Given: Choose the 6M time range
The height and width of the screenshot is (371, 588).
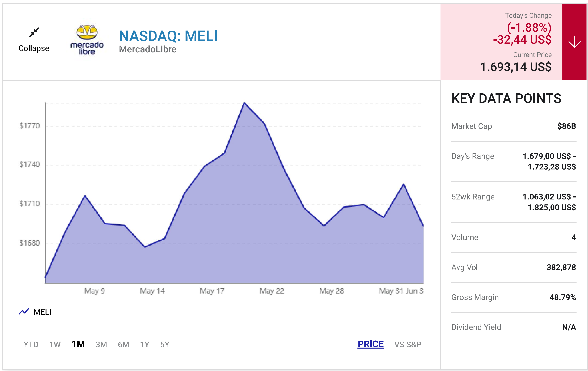Looking at the screenshot, I should [123, 344].
